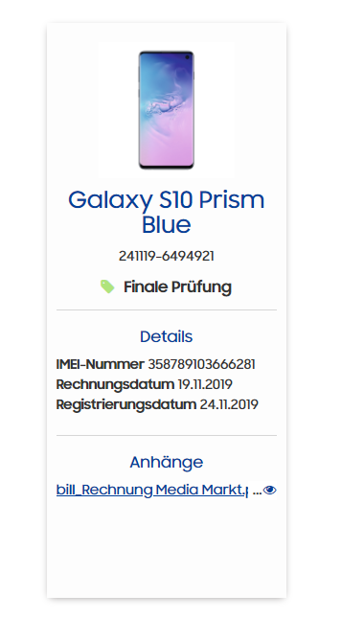Click the Details section heading

click(x=167, y=336)
